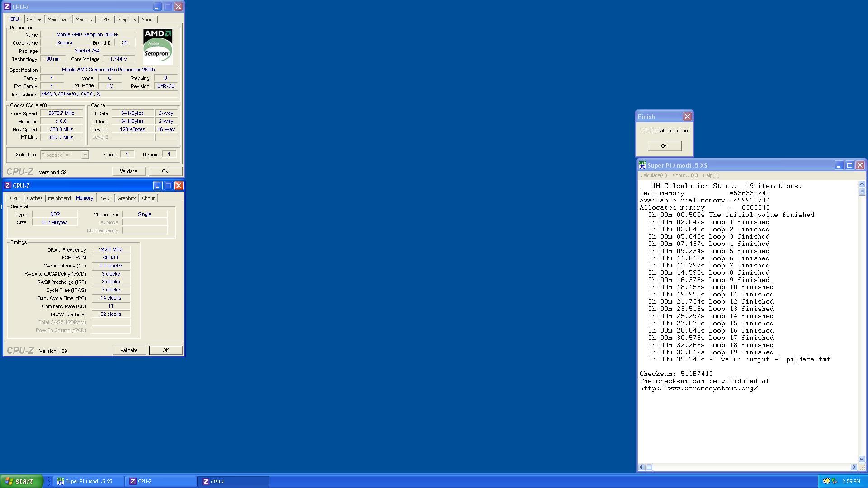This screenshot has height=488, width=868.
Task: Switch to CPU tab in lower CPU-Z window
Action: tap(14, 198)
